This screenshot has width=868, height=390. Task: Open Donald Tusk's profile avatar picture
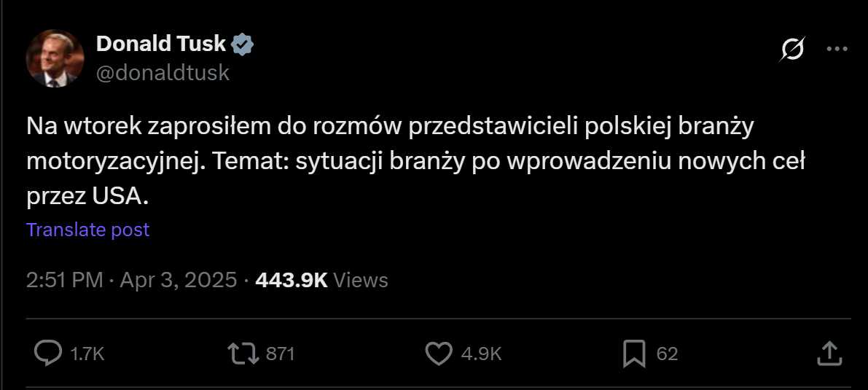coord(55,59)
